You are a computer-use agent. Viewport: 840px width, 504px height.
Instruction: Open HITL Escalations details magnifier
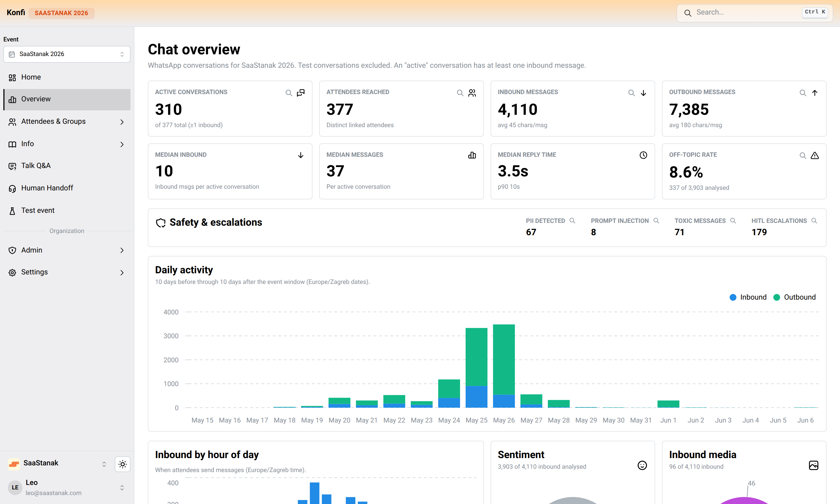[814, 221]
